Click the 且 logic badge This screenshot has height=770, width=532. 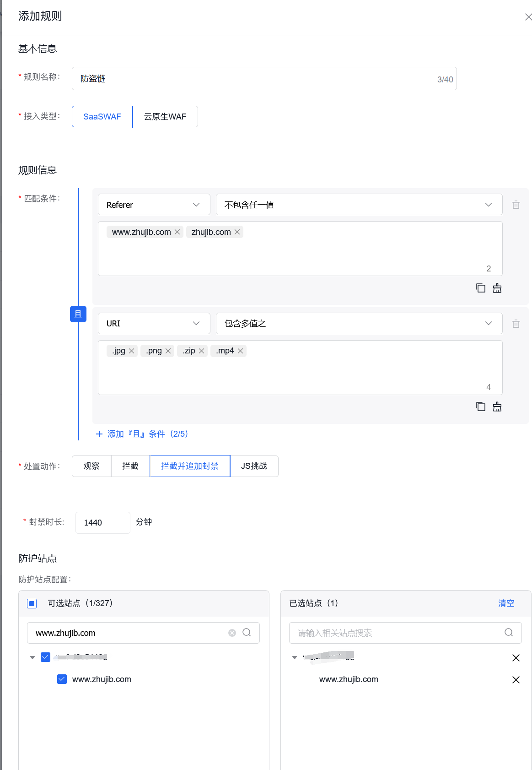(x=78, y=314)
